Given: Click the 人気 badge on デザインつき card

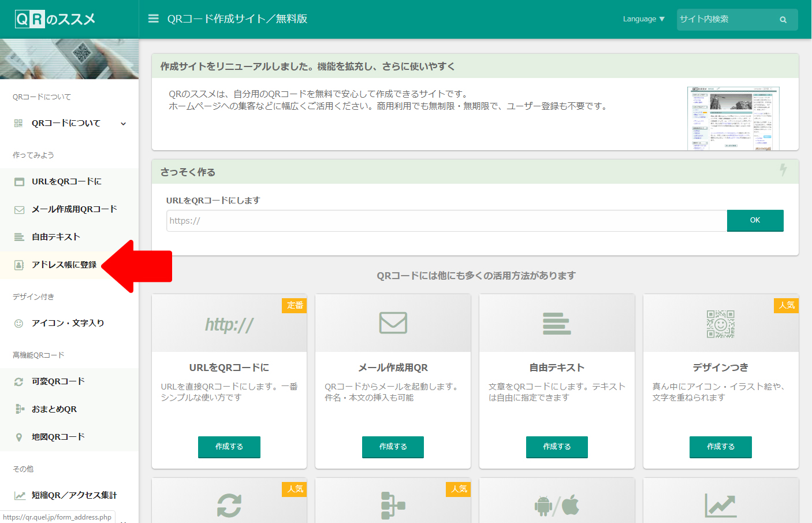Looking at the screenshot, I should pyautogui.click(x=787, y=305).
